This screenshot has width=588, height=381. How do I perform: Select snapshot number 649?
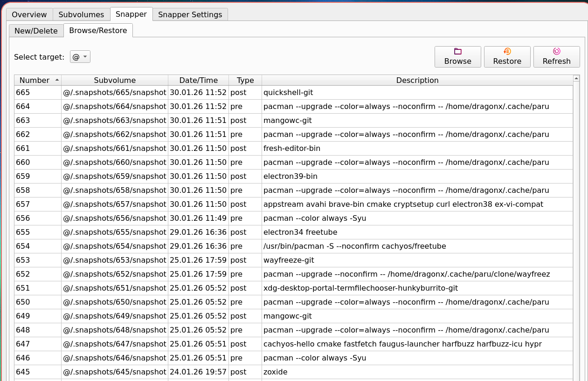tap(38, 316)
